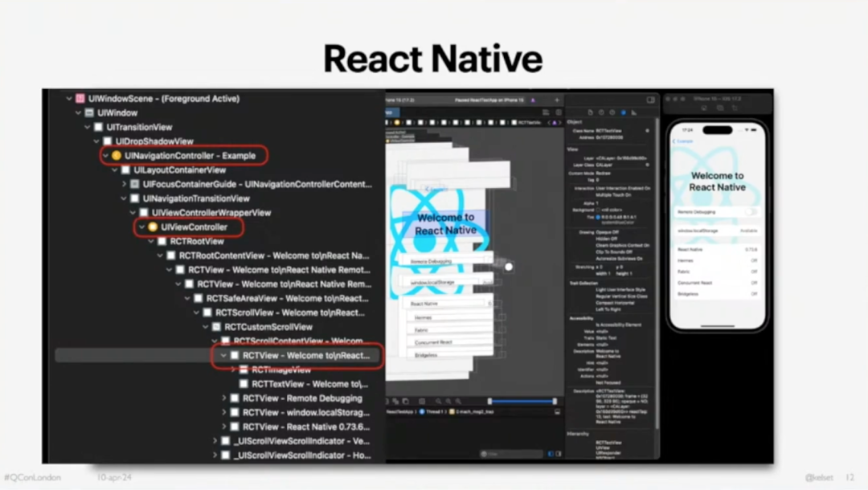Open the Size inspector ruler icon

click(634, 112)
